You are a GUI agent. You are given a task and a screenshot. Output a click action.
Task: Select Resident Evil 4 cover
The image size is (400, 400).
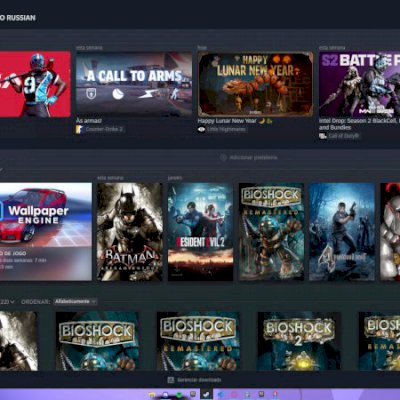pyautogui.click(x=342, y=231)
